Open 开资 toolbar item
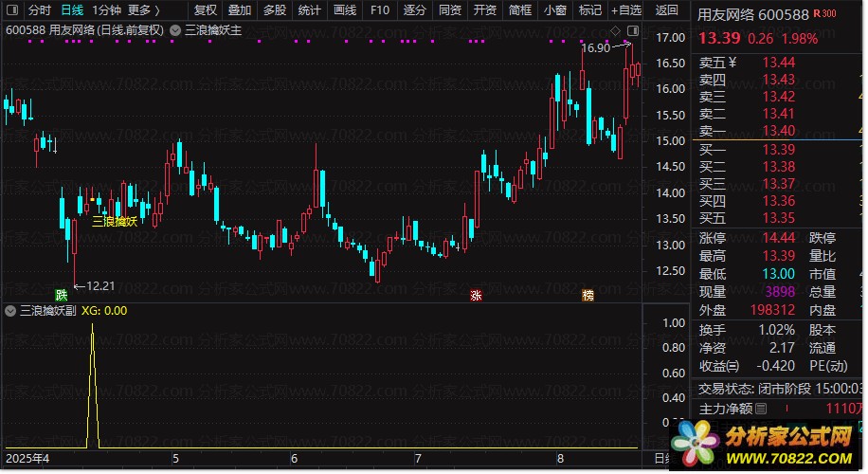This screenshot has width=868, height=474. coord(485,10)
